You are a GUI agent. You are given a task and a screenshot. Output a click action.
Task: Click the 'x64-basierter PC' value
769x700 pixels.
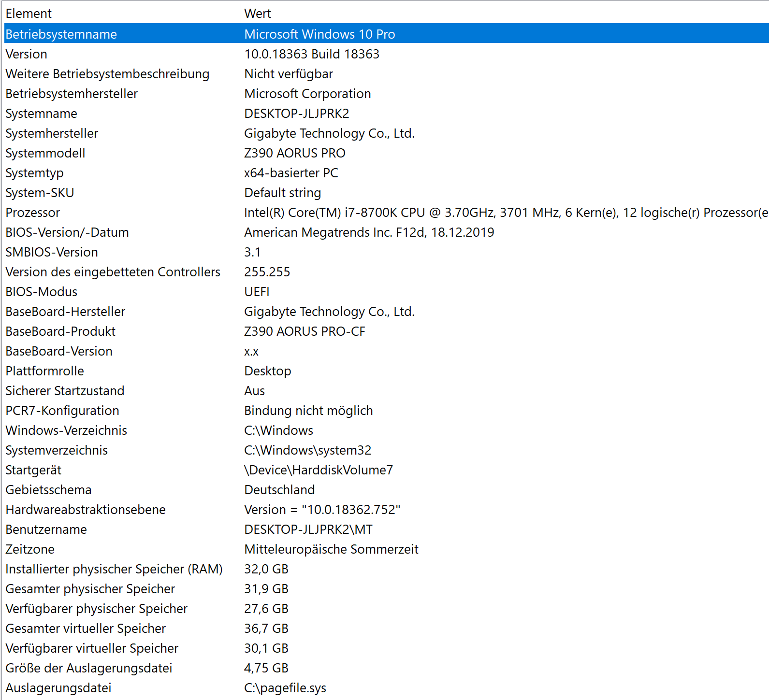coord(291,173)
